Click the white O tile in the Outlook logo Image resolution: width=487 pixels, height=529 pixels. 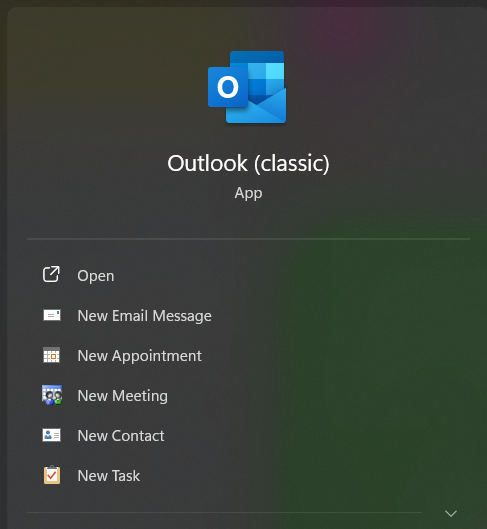pos(228,87)
